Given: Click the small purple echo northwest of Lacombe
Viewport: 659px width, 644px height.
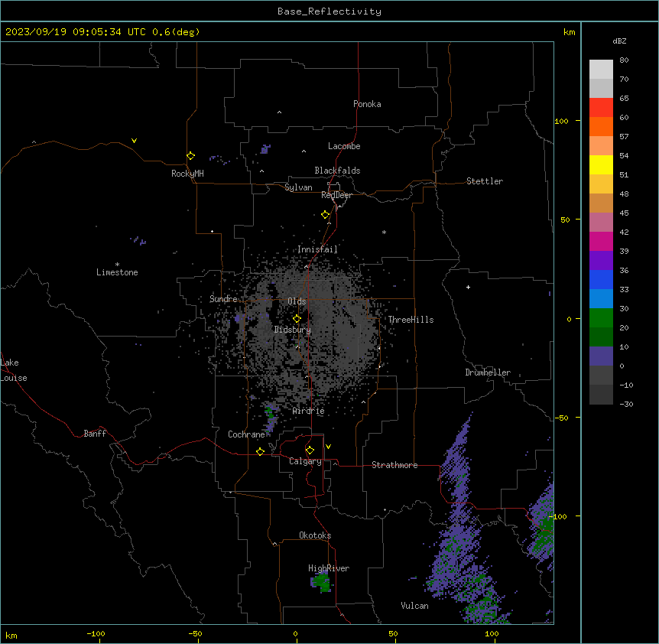Looking at the screenshot, I should (265, 149).
